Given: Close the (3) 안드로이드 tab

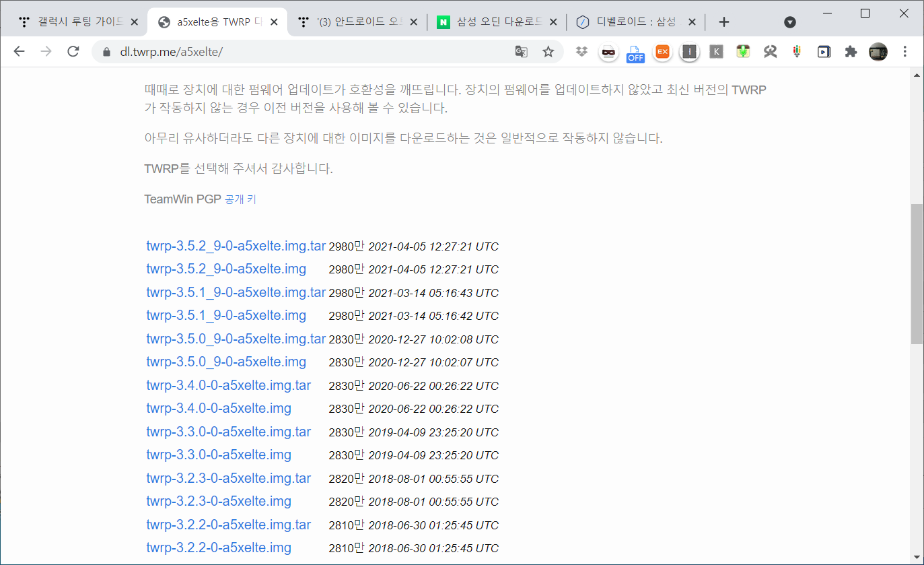Looking at the screenshot, I should pyautogui.click(x=414, y=22).
